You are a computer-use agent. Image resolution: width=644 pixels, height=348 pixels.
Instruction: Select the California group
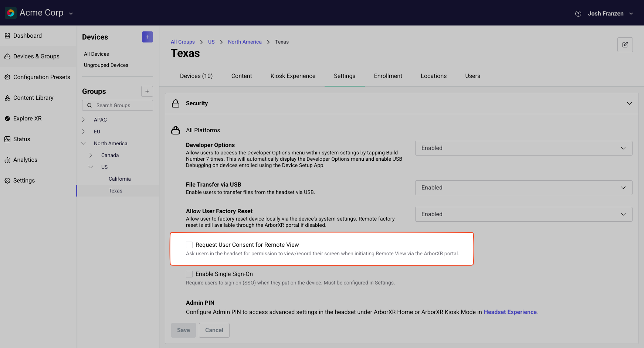pyautogui.click(x=120, y=179)
